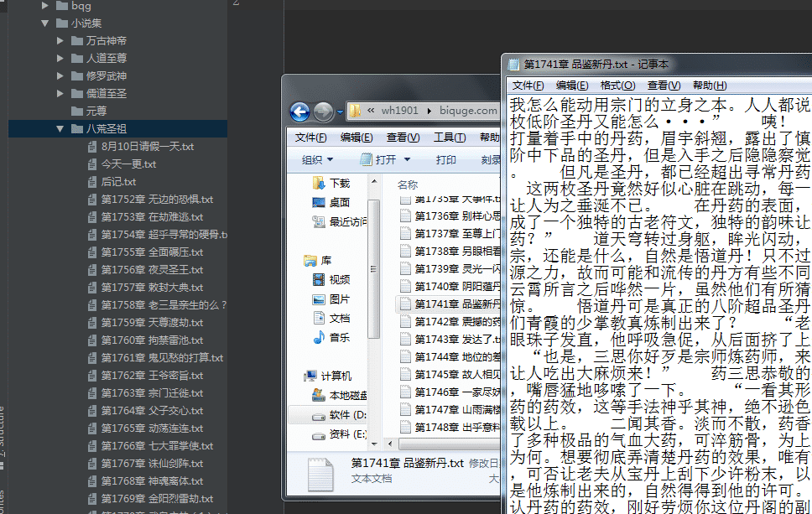Viewport: 812px width, 514px height.
Task: Open Notepad 文件(F) menu
Action: (x=528, y=86)
